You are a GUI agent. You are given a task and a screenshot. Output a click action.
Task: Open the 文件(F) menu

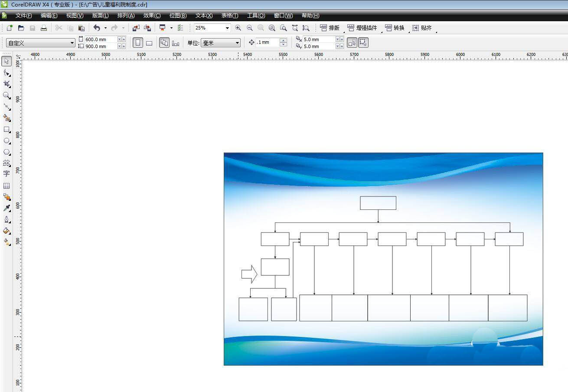tap(23, 16)
